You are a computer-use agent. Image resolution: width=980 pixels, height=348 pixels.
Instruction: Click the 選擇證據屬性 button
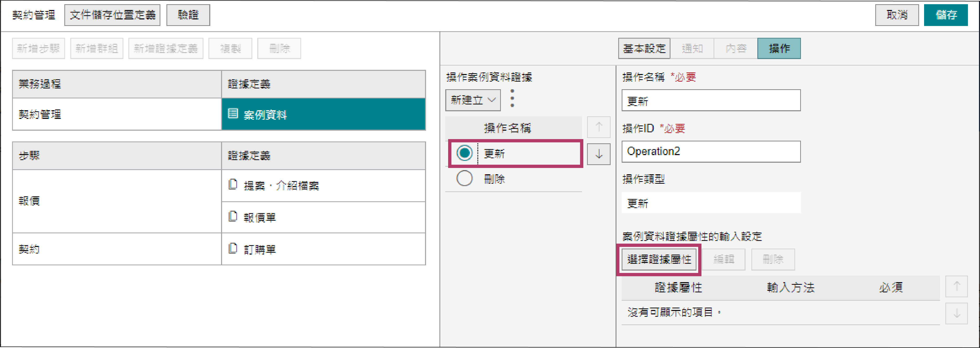(x=659, y=259)
